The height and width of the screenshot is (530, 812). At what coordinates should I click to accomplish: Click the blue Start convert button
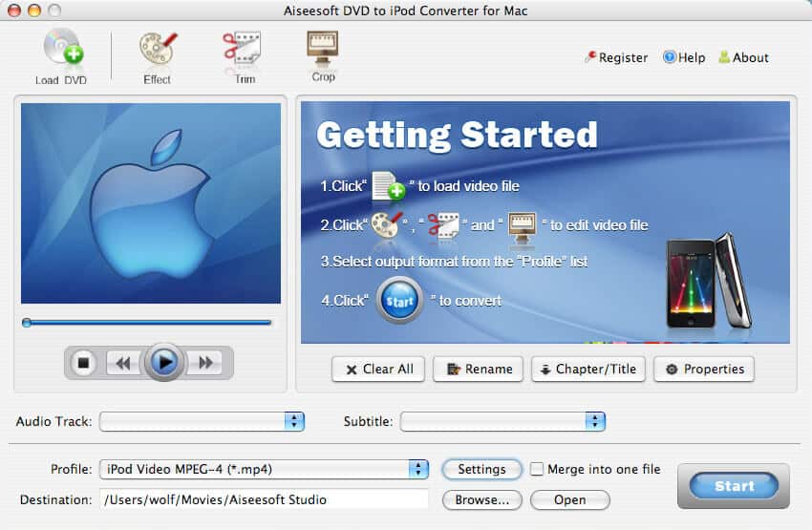coord(734,486)
